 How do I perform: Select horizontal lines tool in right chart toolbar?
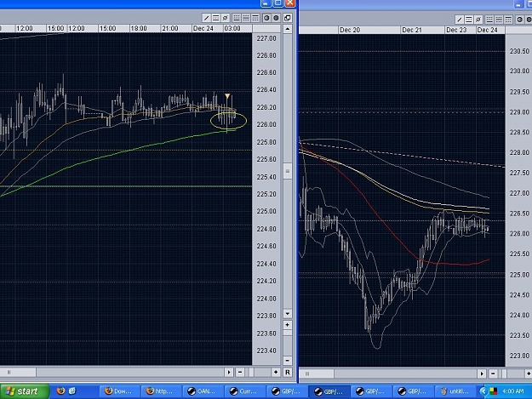(x=469, y=20)
